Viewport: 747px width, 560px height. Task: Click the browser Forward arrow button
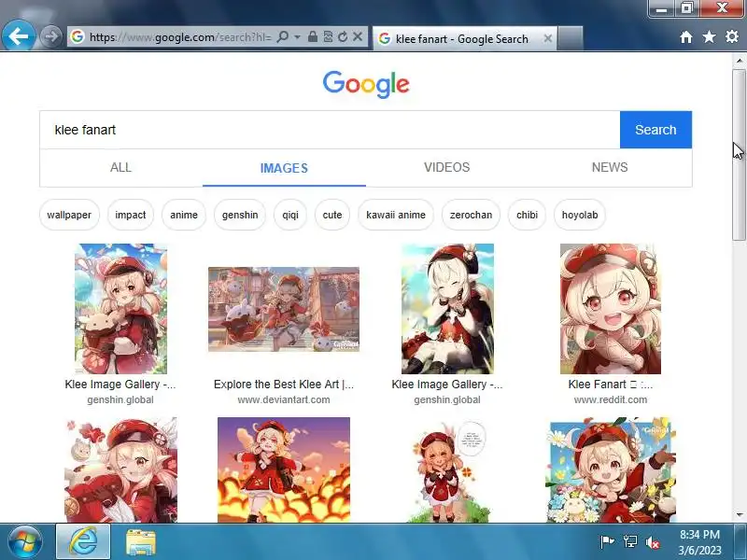click(x=50, y=36)
